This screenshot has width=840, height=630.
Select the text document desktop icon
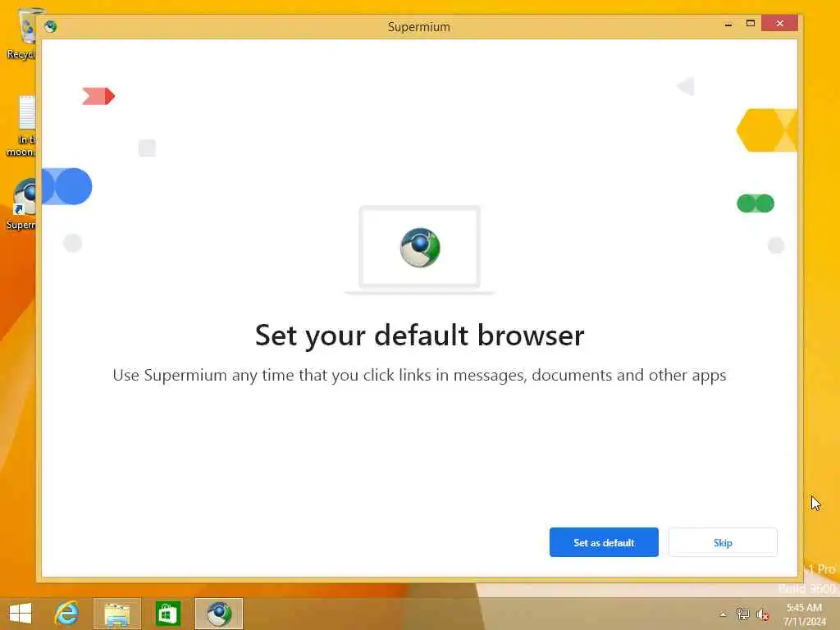click(x=22, y=126)
